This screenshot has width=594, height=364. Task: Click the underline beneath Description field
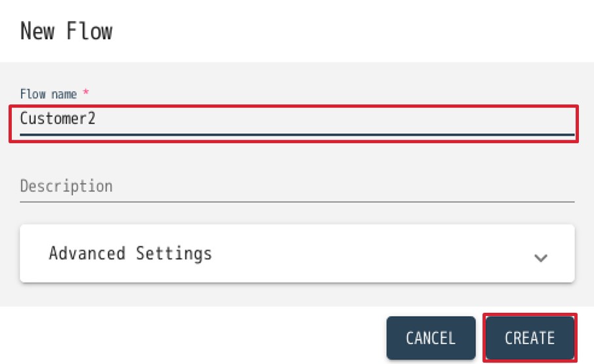pyautogui.click(x=297, y=201)
